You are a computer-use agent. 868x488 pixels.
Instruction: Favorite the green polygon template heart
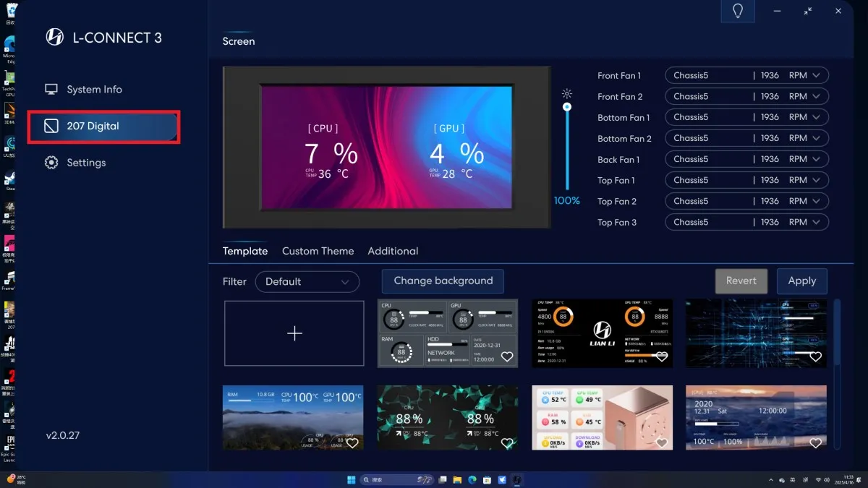pyautogui.click(x=507, y=442)
